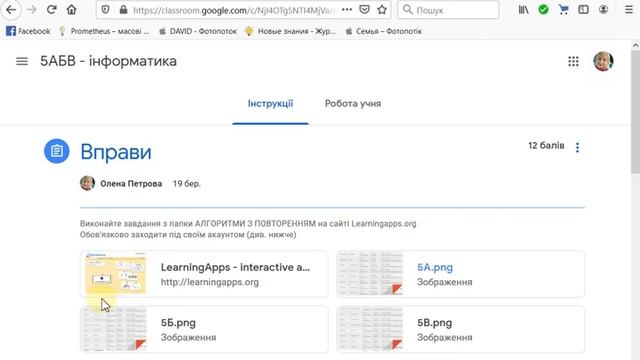The width and height of the screenshot is (640, 360).
Task: Open the Семья – Фотопотік bookmark
Action: [x=383, y=31]
